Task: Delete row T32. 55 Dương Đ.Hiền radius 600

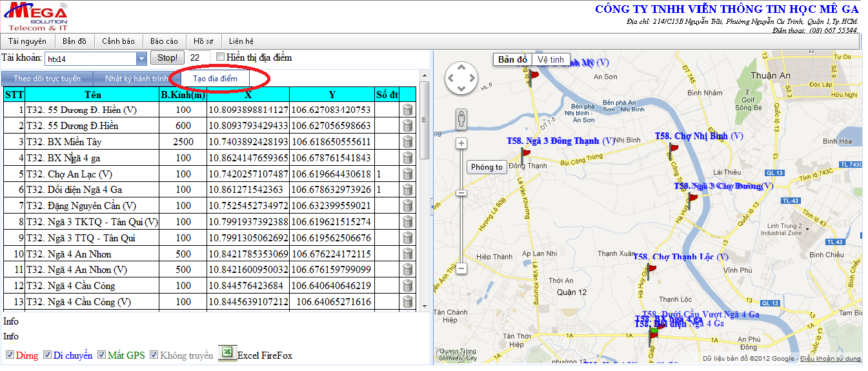Action: (x=408, y=126)
